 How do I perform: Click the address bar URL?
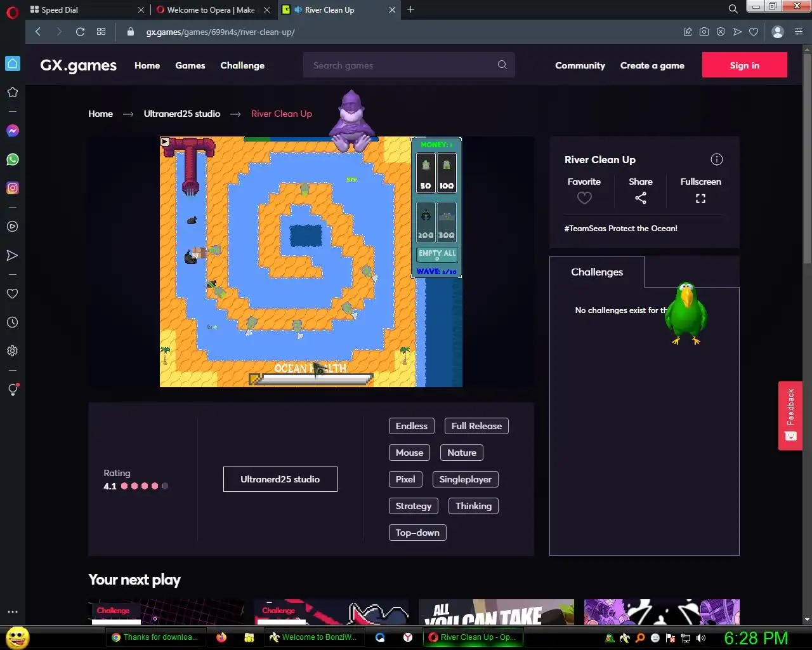click(x=220, y=32)
